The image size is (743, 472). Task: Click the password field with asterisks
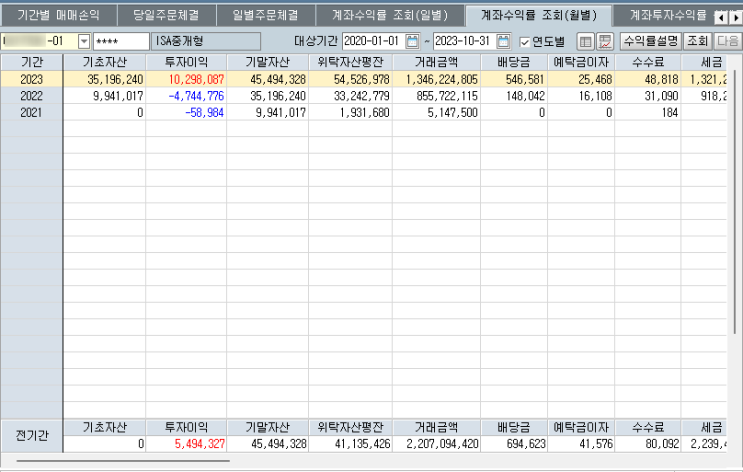(x=121, y=41)
